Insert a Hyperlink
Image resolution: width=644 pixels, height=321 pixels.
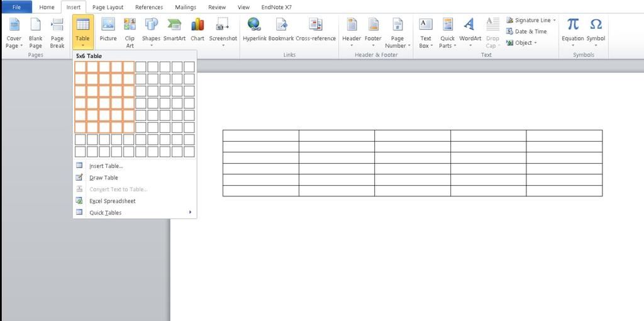point(255,30)
